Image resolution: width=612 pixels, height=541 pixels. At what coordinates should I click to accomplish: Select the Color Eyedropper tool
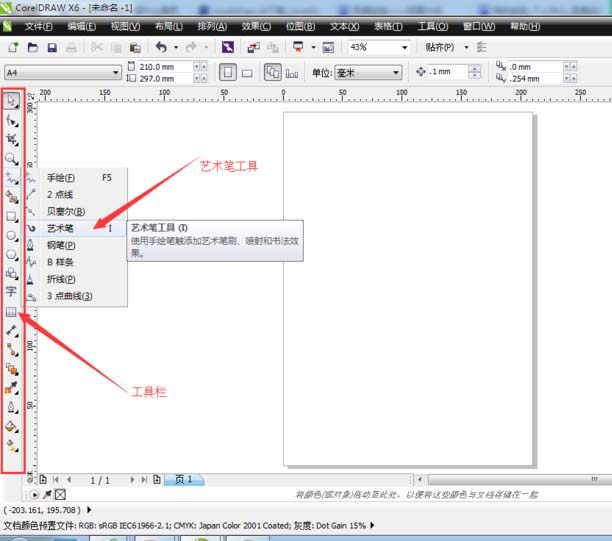[12, 388]
